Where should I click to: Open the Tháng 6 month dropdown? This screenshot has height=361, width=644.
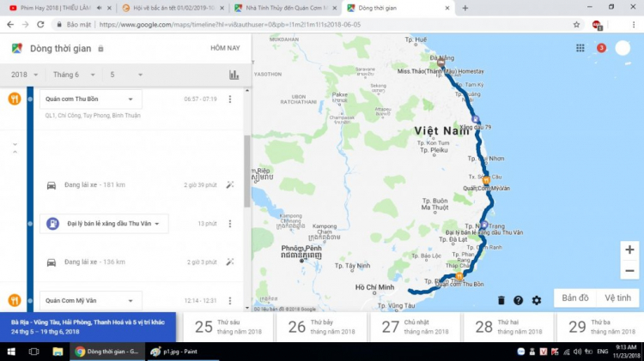(75, 75)
